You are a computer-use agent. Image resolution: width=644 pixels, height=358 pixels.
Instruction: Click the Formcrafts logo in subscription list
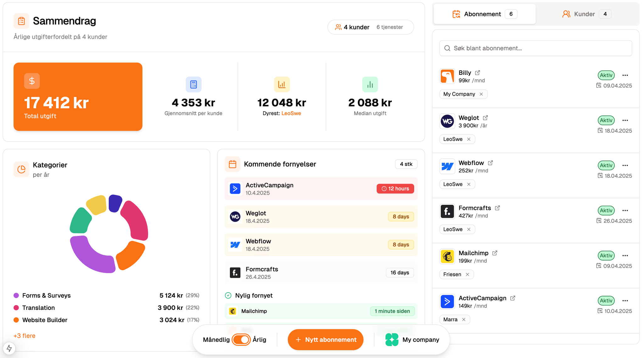[x=447, y=211]
